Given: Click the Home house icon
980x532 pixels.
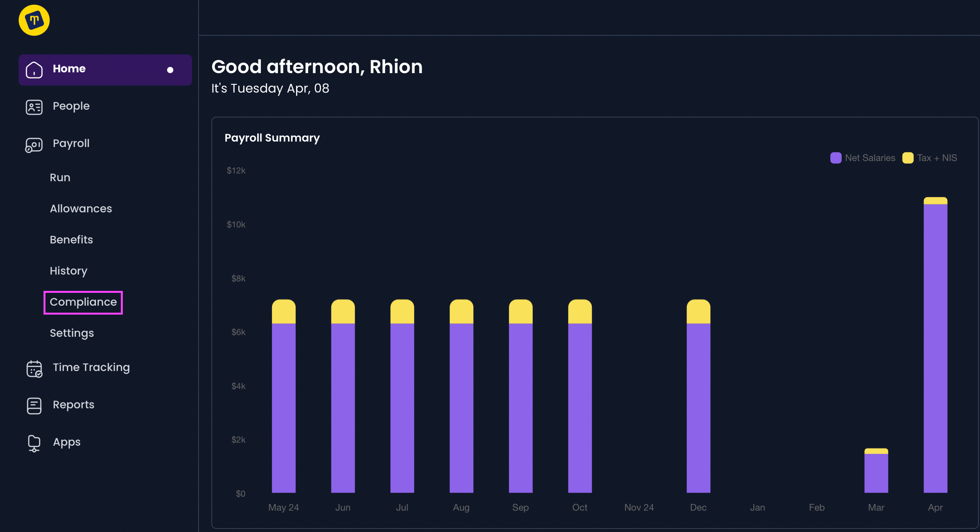Looking at the screenshot, I should [x=34, y=70].
